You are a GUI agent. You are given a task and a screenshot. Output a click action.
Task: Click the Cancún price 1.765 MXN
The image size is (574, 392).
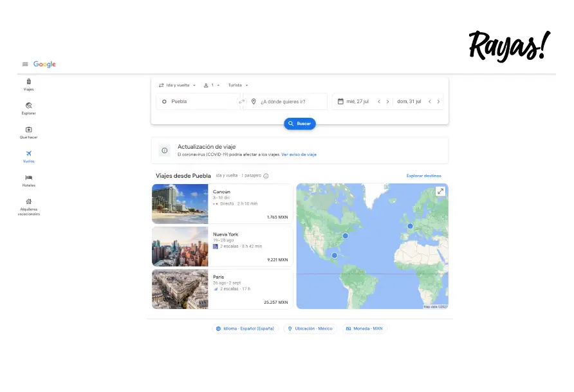pos(277,217)
